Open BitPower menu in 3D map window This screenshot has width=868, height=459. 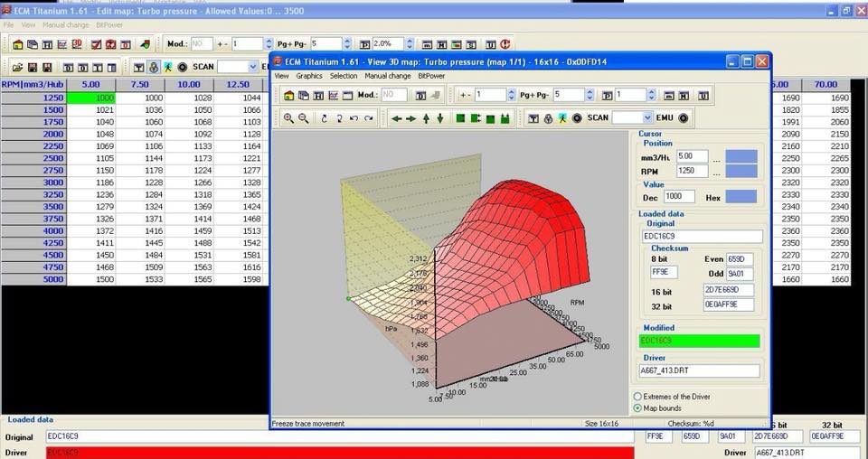click(431, 76)
